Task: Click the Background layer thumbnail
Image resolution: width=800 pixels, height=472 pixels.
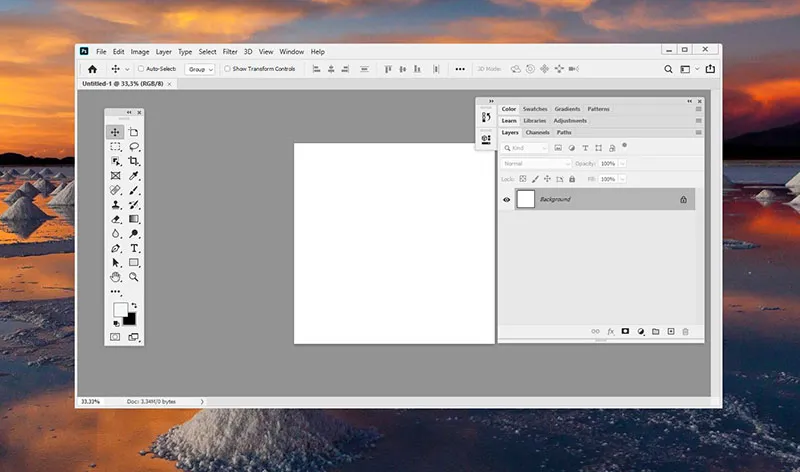Action: [525, 200]
